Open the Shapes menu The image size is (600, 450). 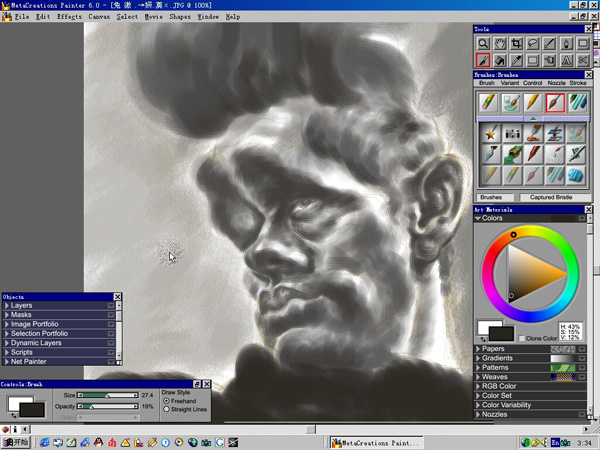click(180, 16)
